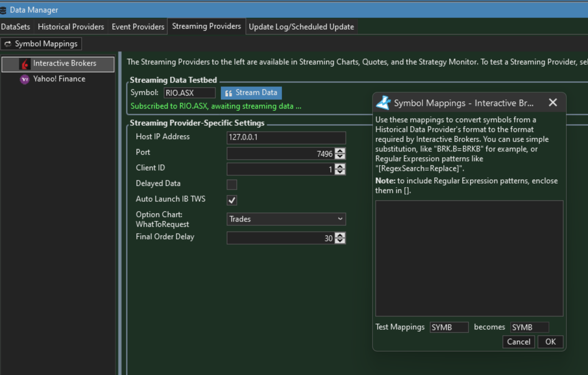The image size is (588, 375).
Task: Close the Symbol Mappings dialog
Action: click(553, 103)
